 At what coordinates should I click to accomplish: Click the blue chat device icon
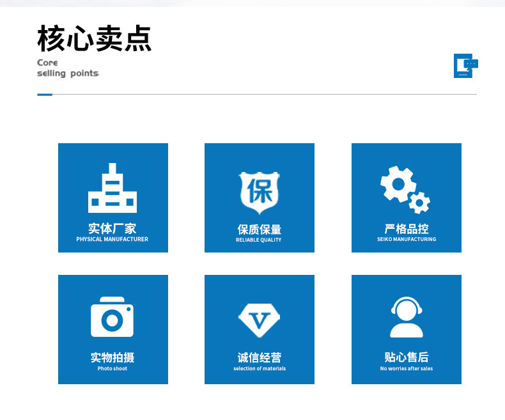[466, 66]
